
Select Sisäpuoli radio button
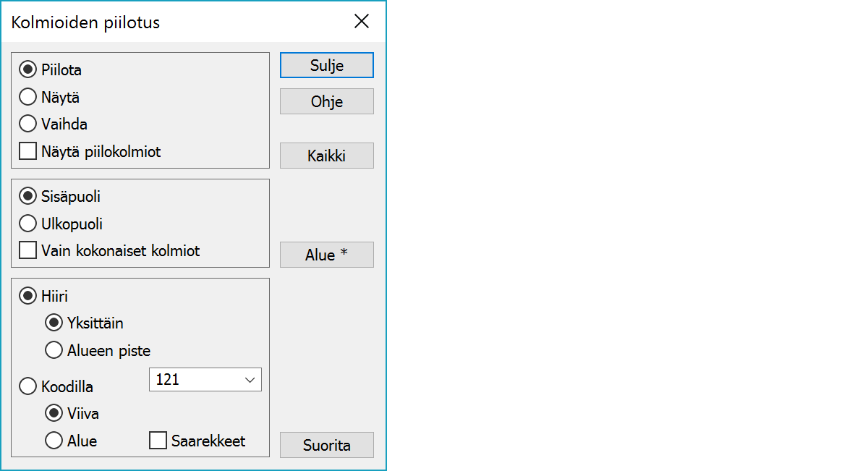point(28,196)
